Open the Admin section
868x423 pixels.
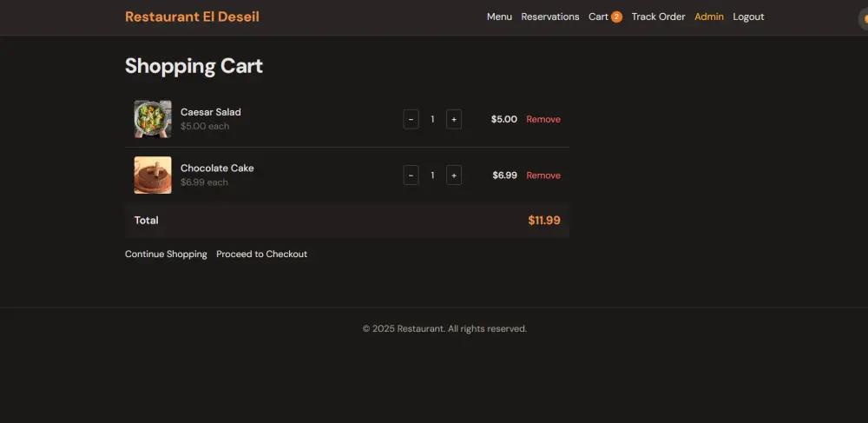click(x=709, y=17)
